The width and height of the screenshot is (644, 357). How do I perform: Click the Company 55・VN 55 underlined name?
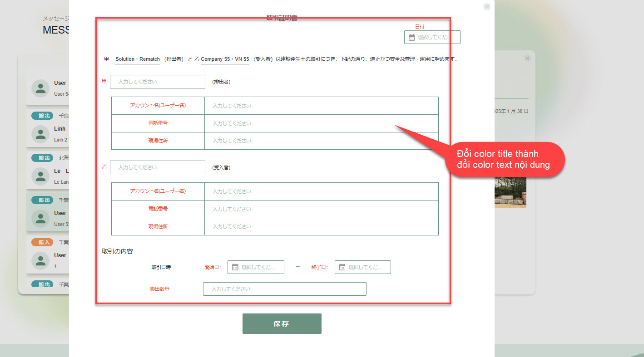click(x=225, y=59)
